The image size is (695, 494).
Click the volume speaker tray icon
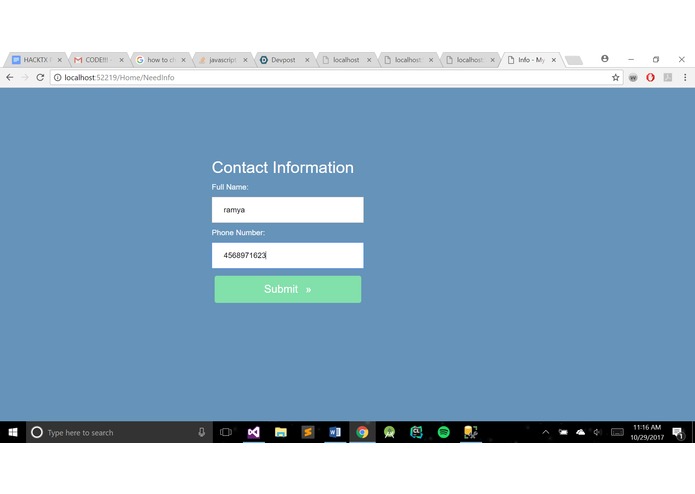[597, 432]
